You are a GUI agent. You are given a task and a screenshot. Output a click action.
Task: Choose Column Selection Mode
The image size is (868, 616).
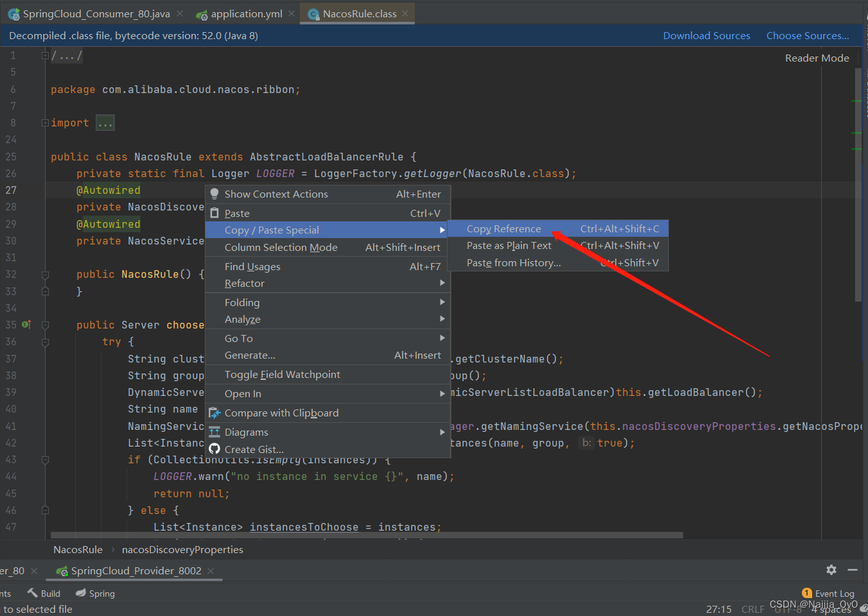click(327, 248)
